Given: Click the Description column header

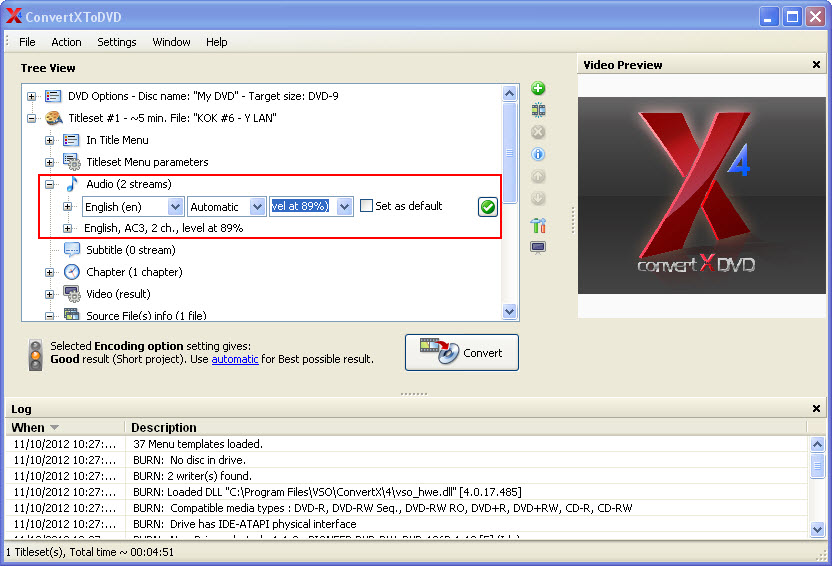Looking at the screenshot, I should coord(465,428).
